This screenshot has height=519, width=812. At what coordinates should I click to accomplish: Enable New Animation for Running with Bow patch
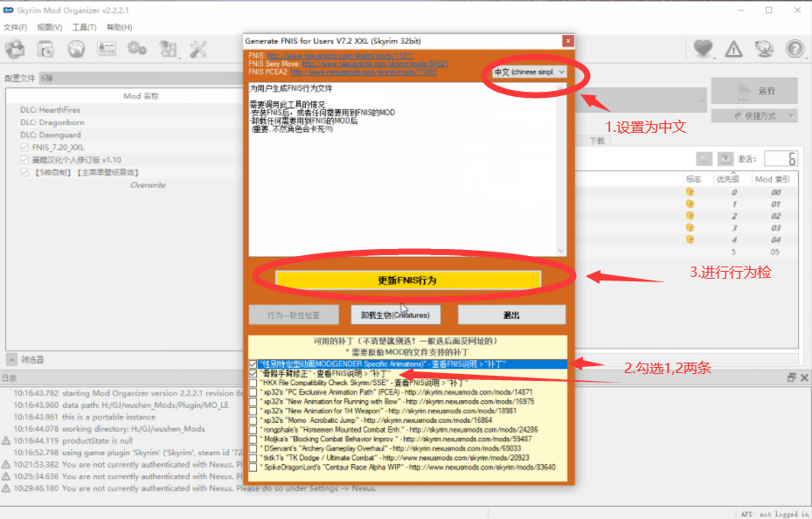tap(253, 402)
